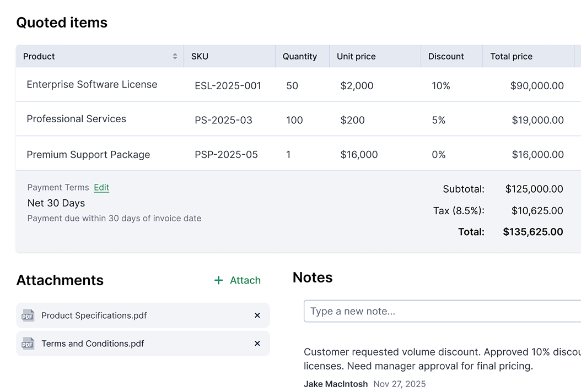The image size is (581, 392).
Task: Select the Quantity column header
Action: 299,56
